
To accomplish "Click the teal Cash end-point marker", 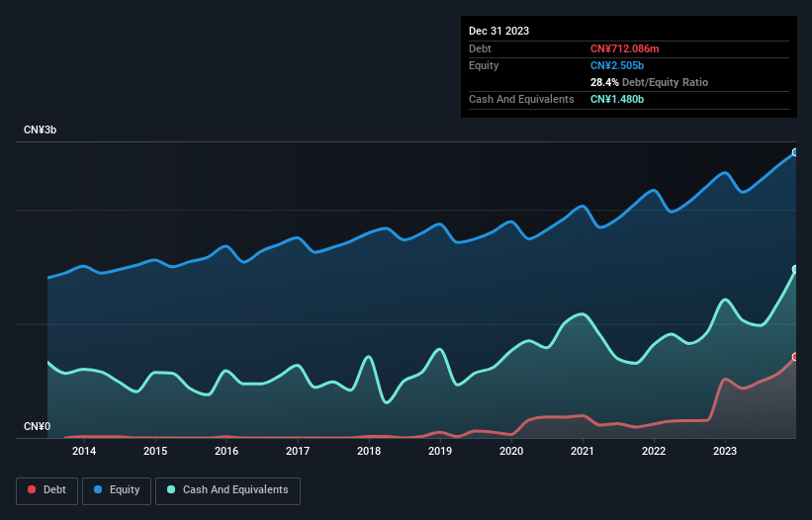I will click(796, 269).
